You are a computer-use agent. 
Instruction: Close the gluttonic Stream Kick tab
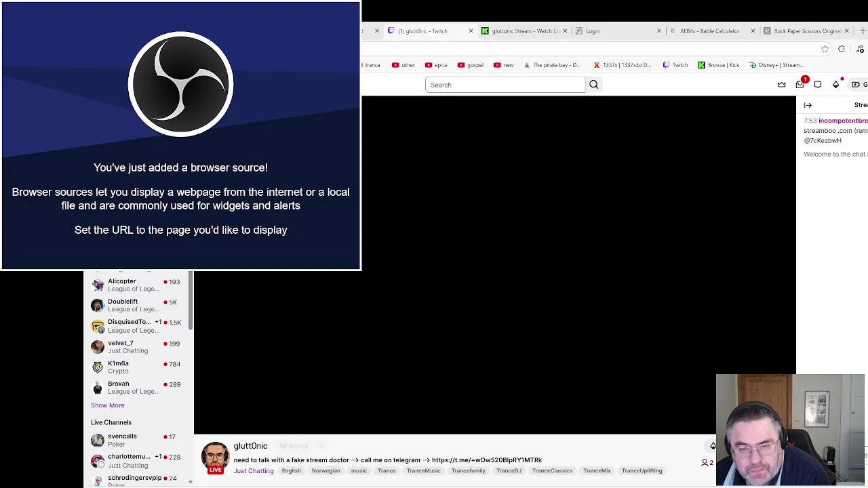(565, 31)
